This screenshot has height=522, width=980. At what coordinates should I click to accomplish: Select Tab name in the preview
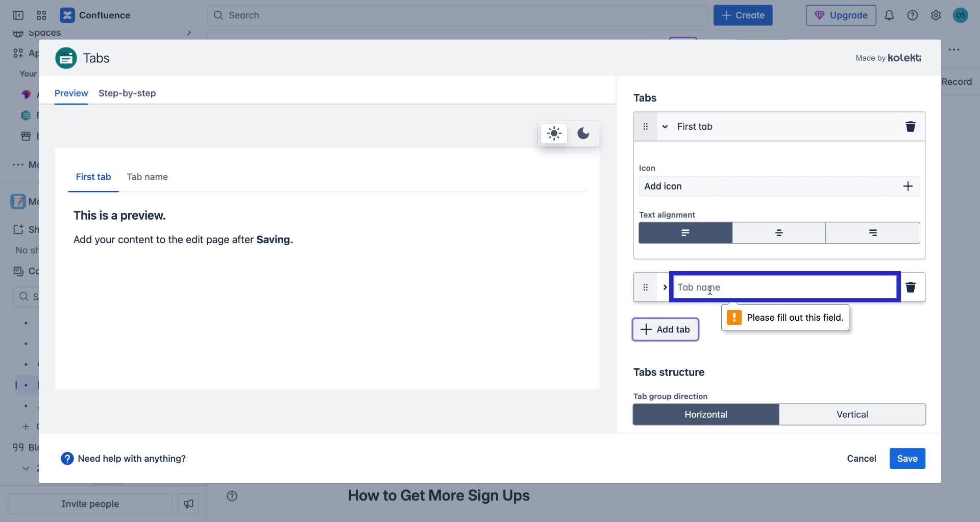(148, 177)
